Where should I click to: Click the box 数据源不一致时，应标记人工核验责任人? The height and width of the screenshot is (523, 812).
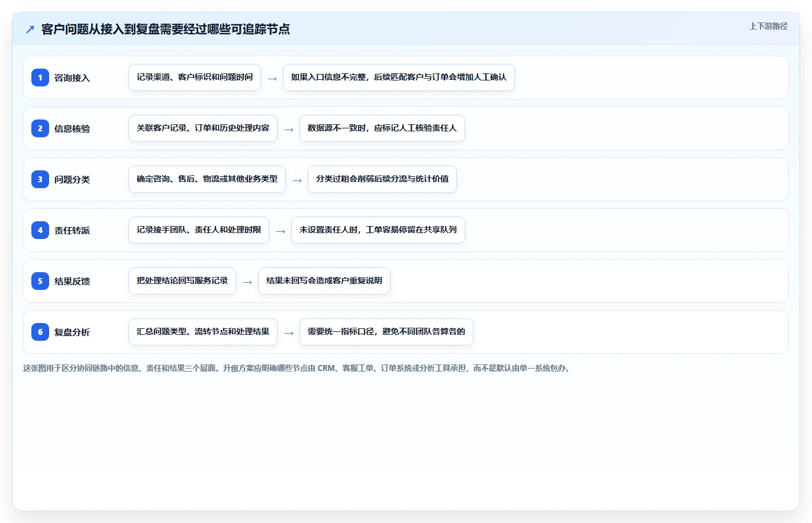(x=382, y=128)
